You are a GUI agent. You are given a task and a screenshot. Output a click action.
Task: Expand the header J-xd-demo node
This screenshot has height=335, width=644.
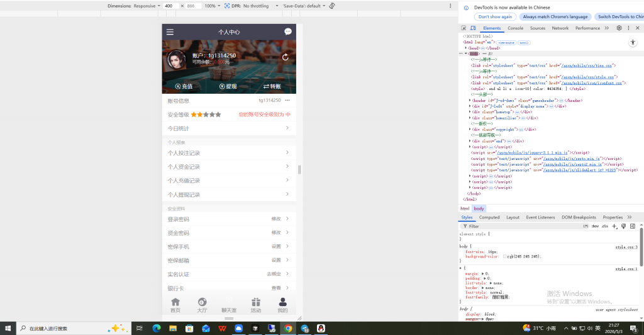pos(470,100)
